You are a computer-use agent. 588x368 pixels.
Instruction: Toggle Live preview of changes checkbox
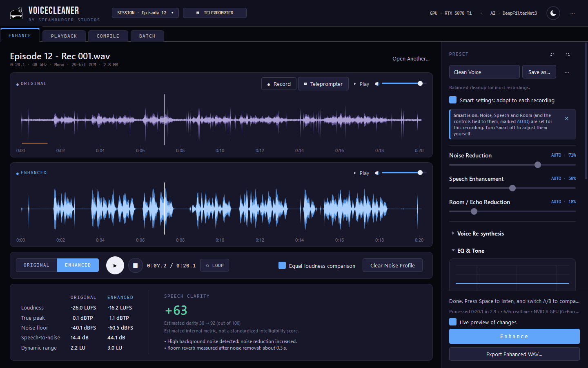click(x=453, y=322)
